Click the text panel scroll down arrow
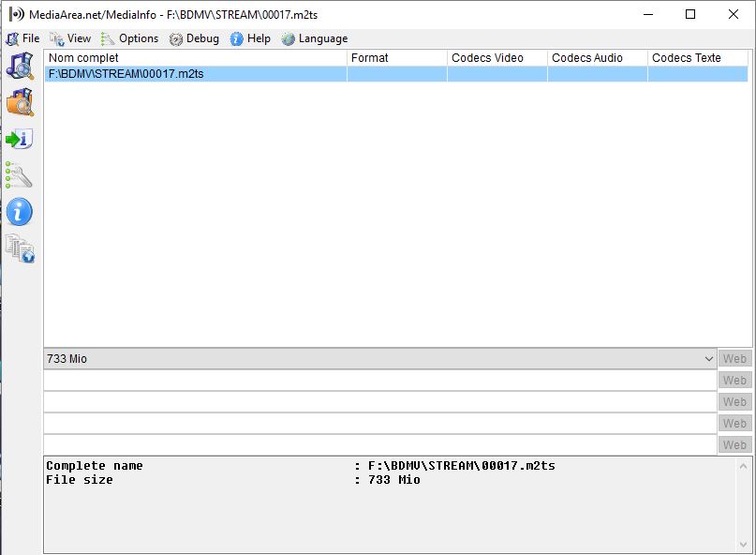The height and width of the screenshot is (555, 756). [743, 545]
